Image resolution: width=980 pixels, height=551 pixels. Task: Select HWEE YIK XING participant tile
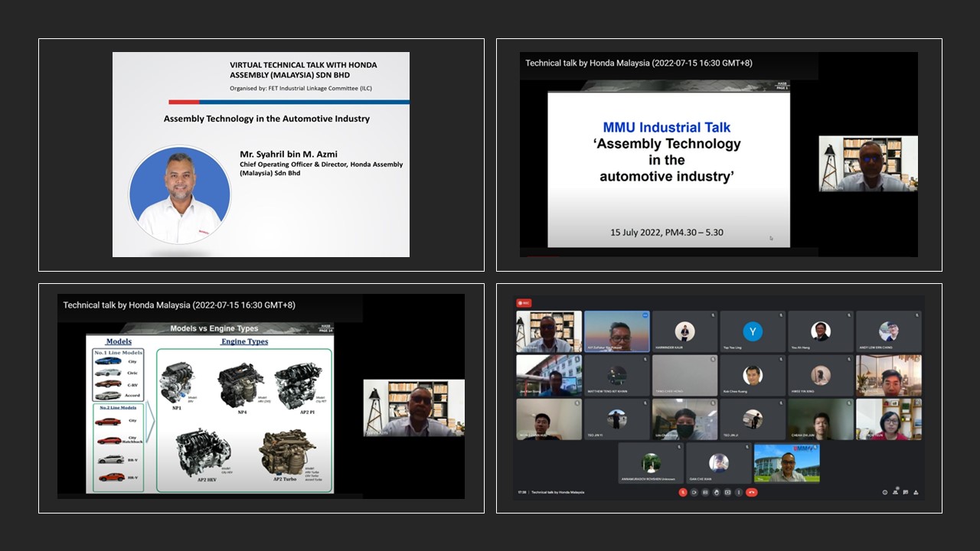(821, 376)
